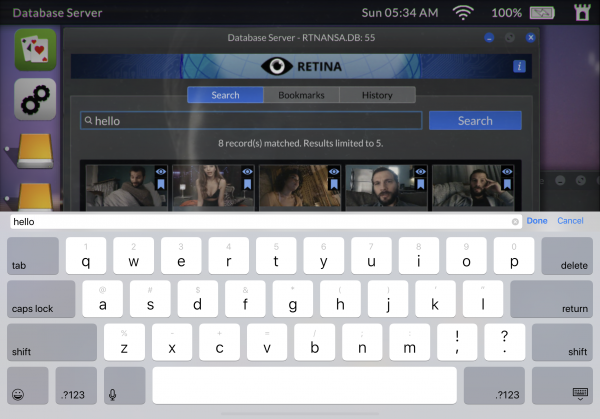Switch to the Bookmarks tab
The image size is (600, 419).
click(x=301, y=95)
